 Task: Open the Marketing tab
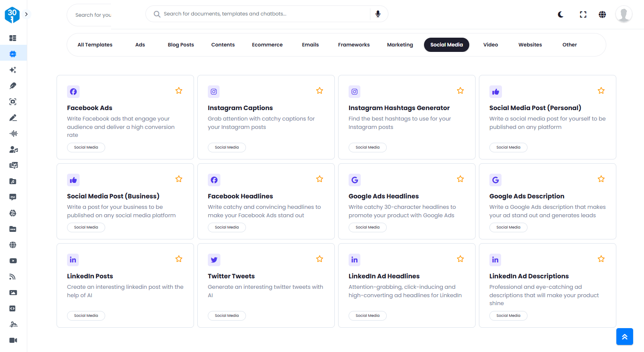(x=400, y=45)
